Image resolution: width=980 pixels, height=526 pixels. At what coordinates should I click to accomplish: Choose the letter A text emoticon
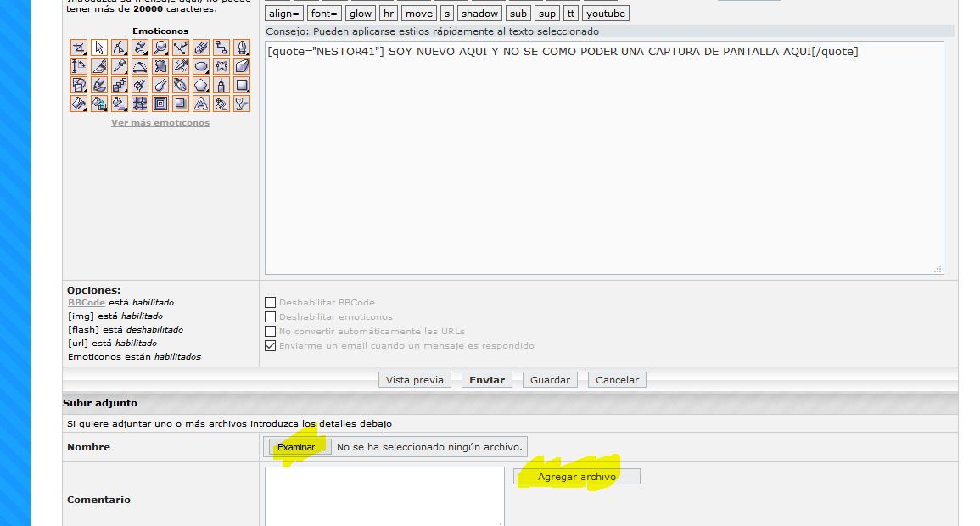click(201, 104)
